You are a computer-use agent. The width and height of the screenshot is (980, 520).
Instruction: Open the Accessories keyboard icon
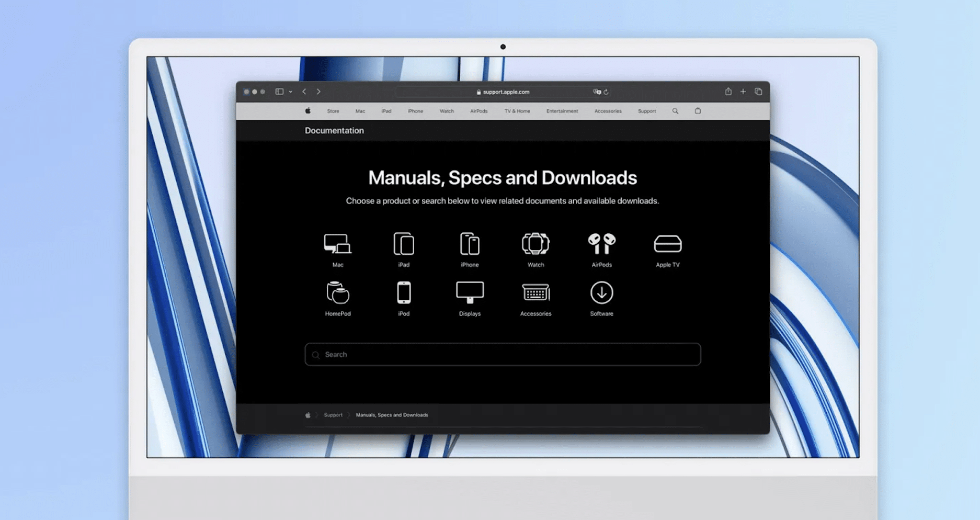coord(535,293)
